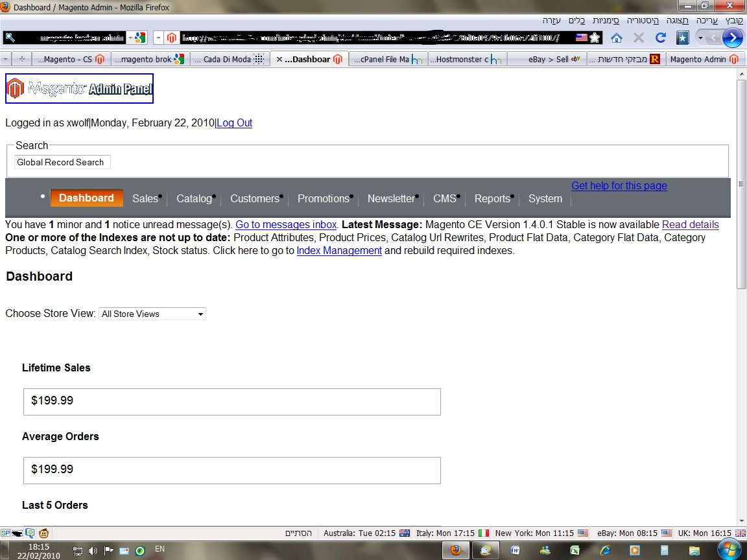
Task: Open the Newsletter admin menu
Action: click(391, 198)
